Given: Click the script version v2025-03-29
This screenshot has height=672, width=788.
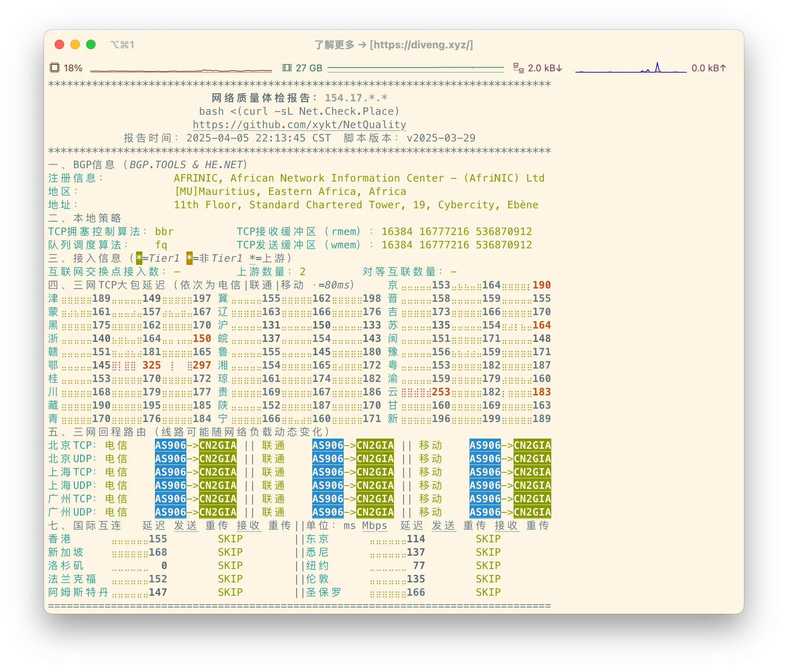Looking at the screenshot, I should pyautogui.click(x=441, y=138).
